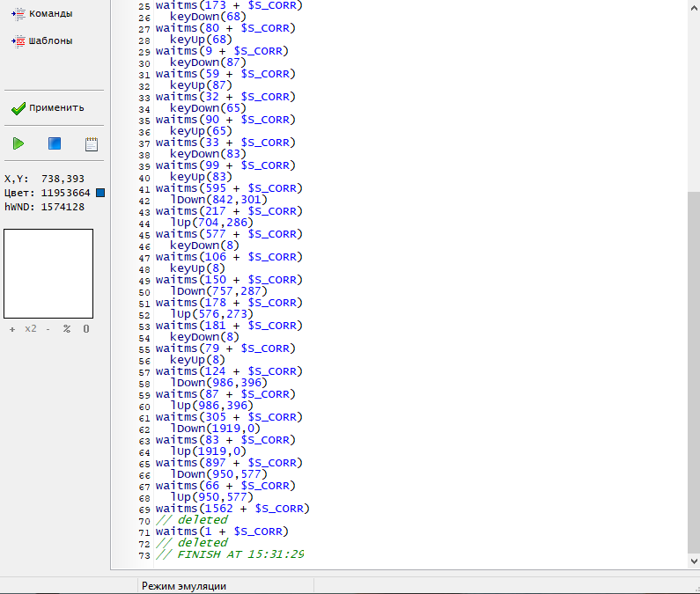Screen dimensions: 700x594
Task: Open the Шаблоны templates list
Action: [42, 41]
